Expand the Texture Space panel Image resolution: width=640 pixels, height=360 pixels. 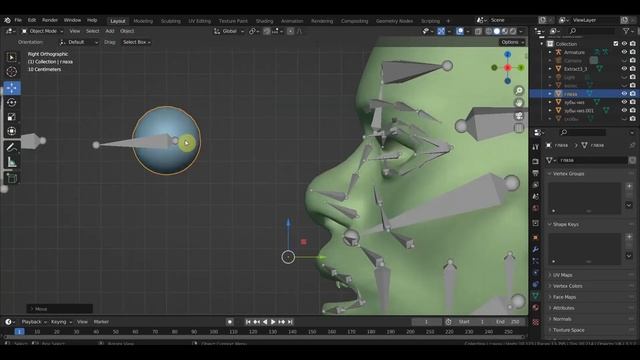click(x=568, y=330)
